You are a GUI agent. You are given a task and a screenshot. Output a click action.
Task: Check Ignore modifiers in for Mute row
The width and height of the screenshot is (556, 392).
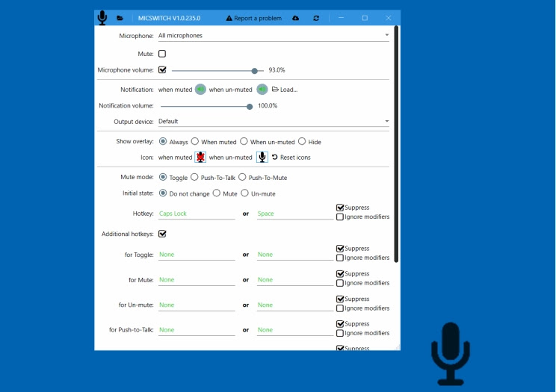click(x=340, y=283)
